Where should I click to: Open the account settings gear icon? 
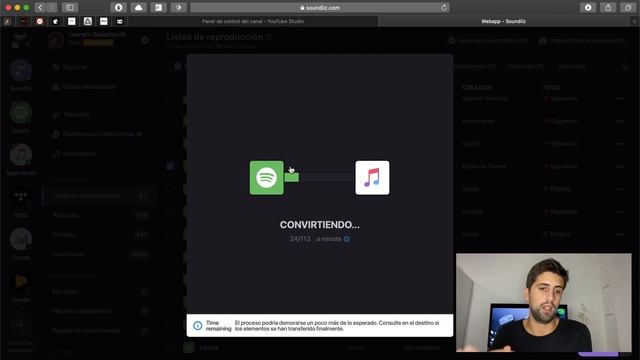tap(144, 40)
